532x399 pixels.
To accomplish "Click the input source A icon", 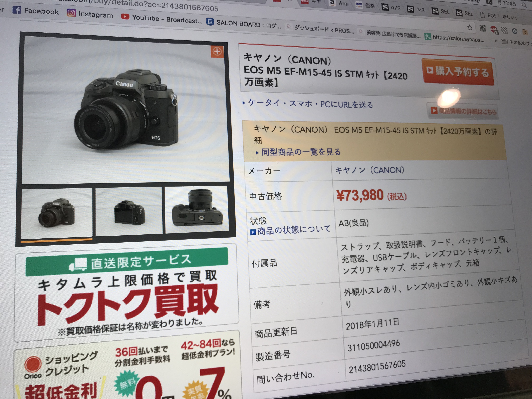I will point(489,2).
